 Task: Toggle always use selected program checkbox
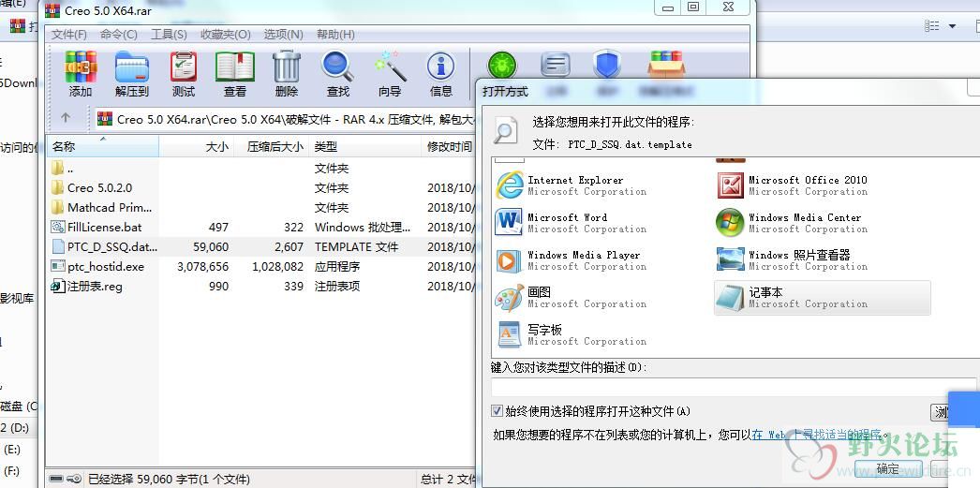(x=497, y=411)
